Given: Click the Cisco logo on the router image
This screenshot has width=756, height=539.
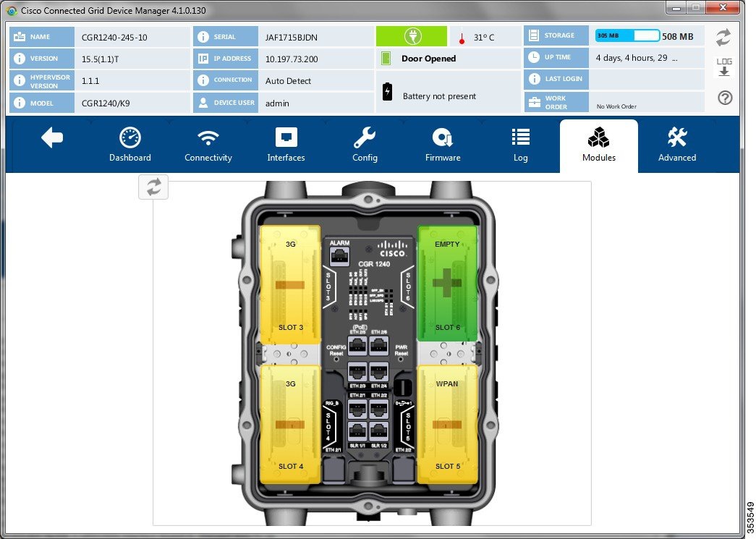Looking at the screenshot, I should 392,248.
